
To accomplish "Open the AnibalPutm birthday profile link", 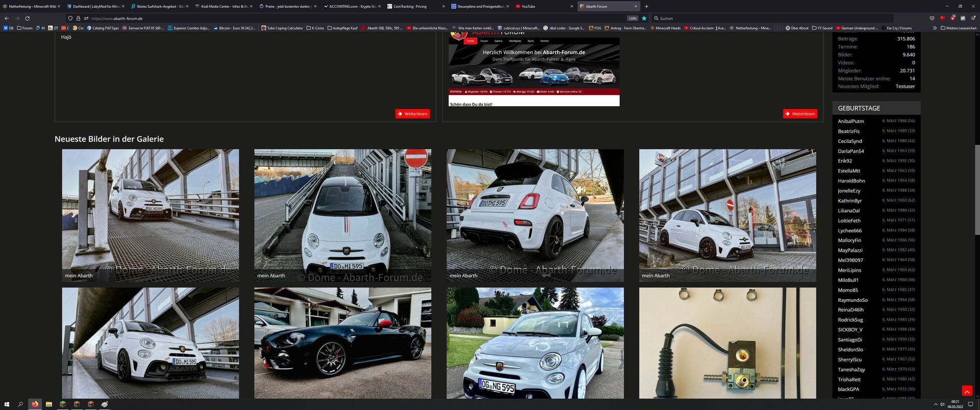I will pyautogui.click(x=850, y=122).
